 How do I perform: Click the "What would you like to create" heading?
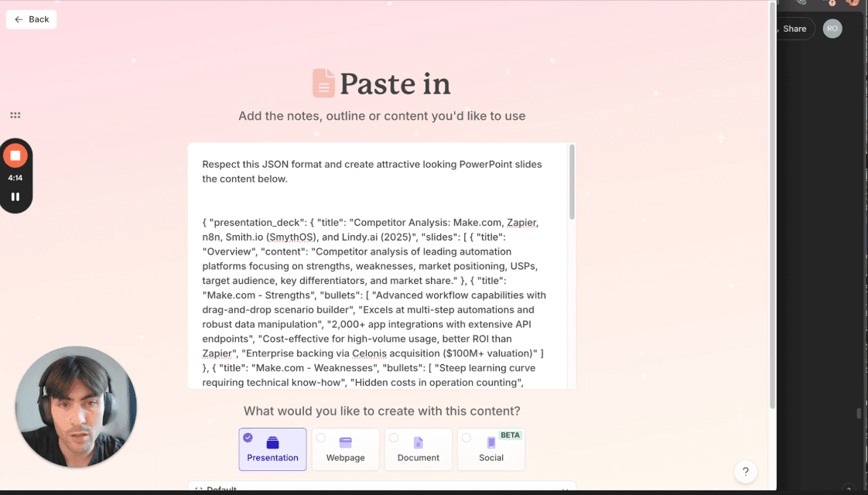tap(382, 411)
